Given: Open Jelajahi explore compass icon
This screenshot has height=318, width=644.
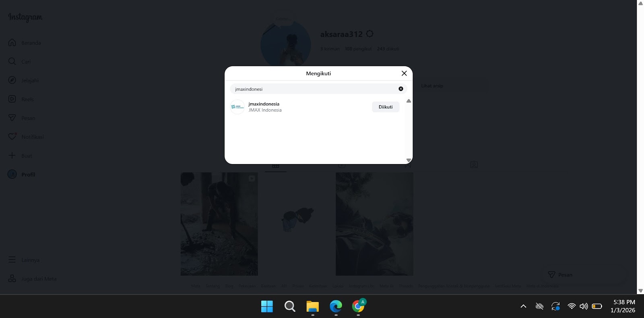Looking at the screenshot, I should [x=12, y=80].
